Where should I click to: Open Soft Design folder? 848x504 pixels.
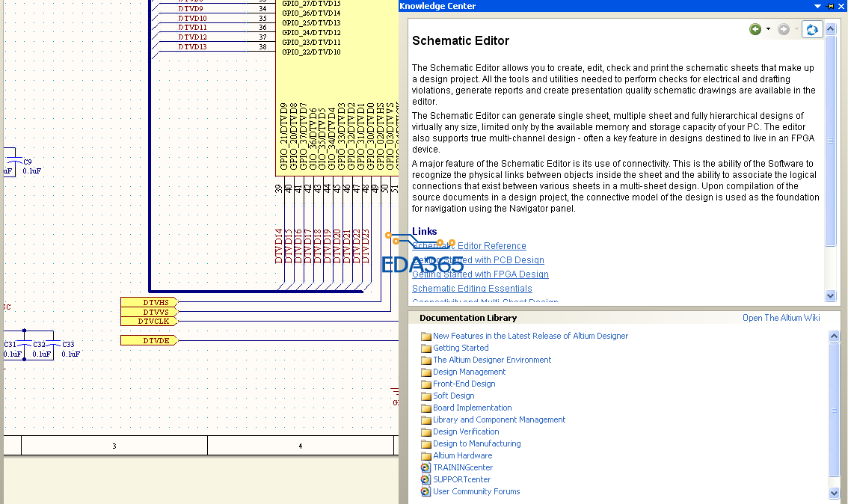click(453, 396)
